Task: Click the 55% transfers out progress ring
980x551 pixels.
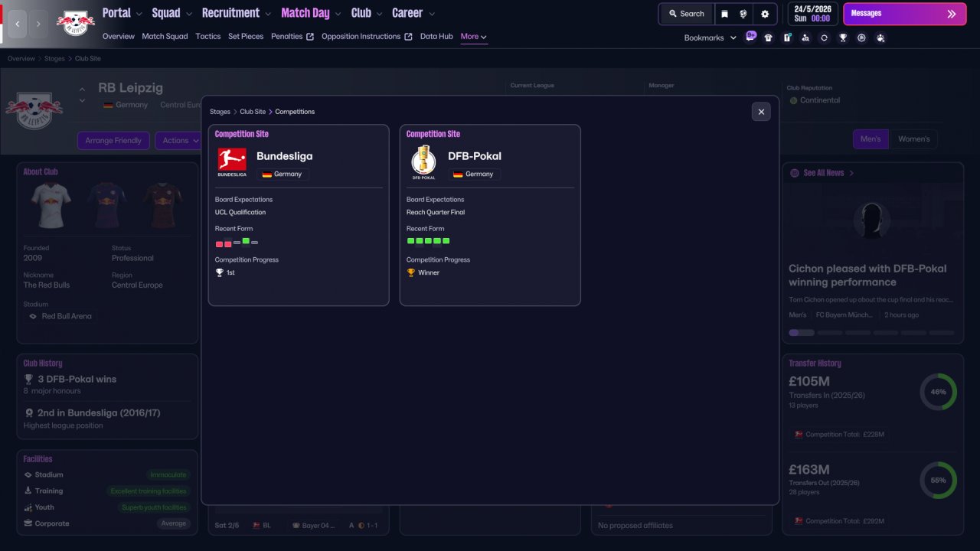Action: pos(938,480)
